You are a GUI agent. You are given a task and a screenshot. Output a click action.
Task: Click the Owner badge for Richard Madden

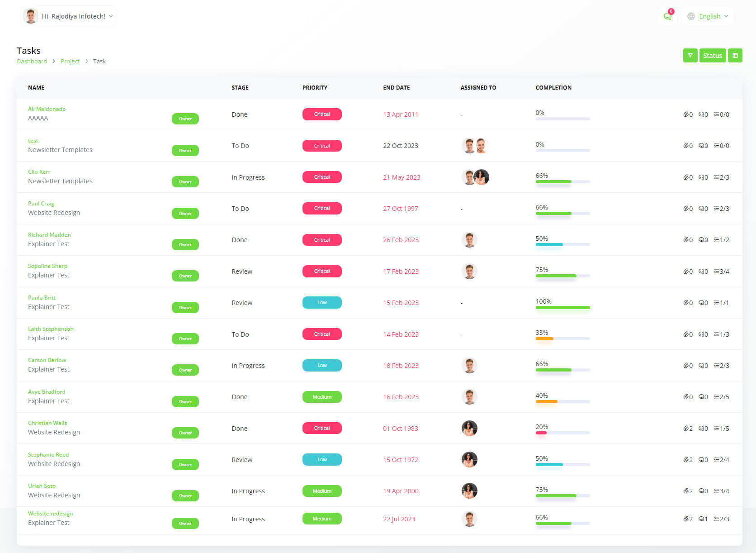tap(185, 245)
